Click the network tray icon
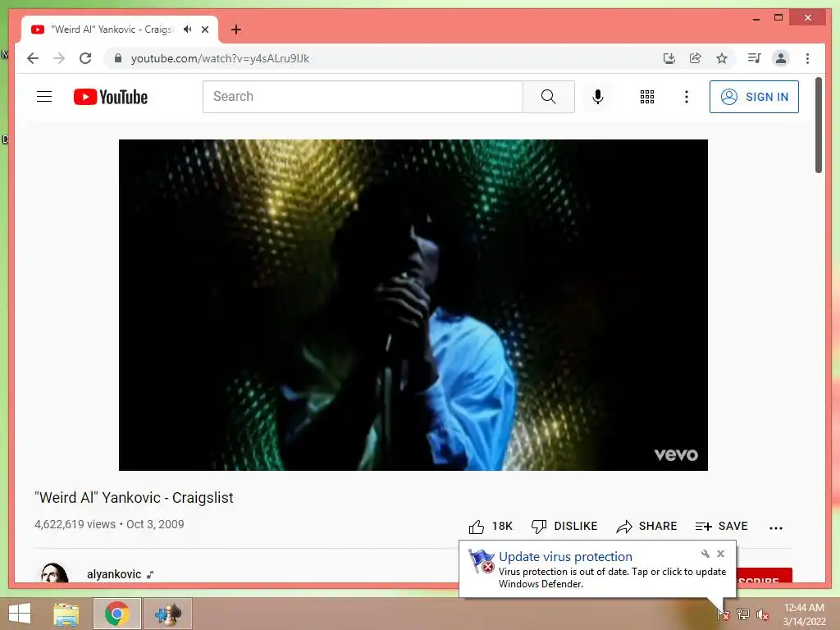Screen dimensions: 840x630 click(743, 614)
